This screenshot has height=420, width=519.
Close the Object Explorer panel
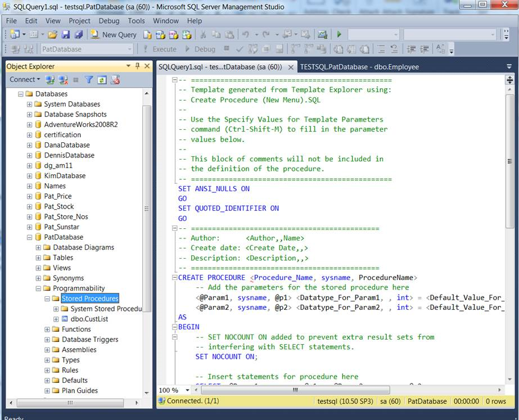[x=147, y=66]
